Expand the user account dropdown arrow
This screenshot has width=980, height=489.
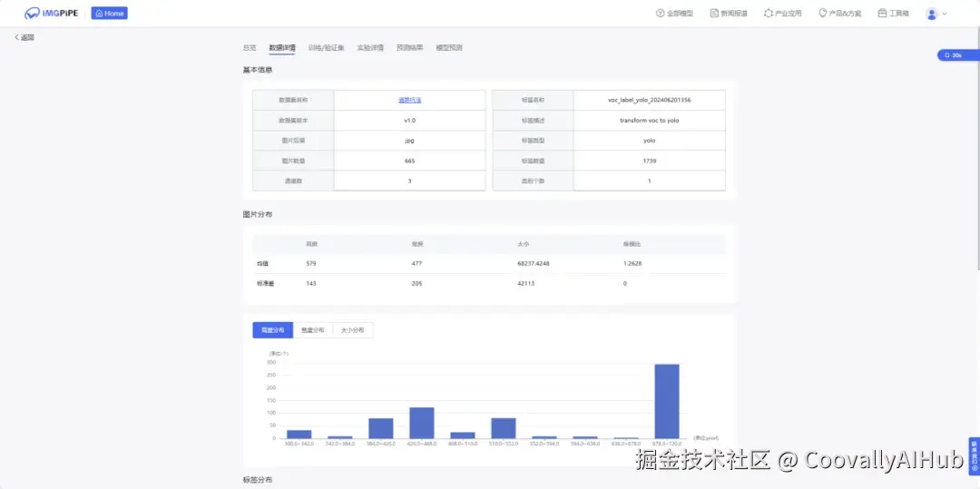click(945, 14)
